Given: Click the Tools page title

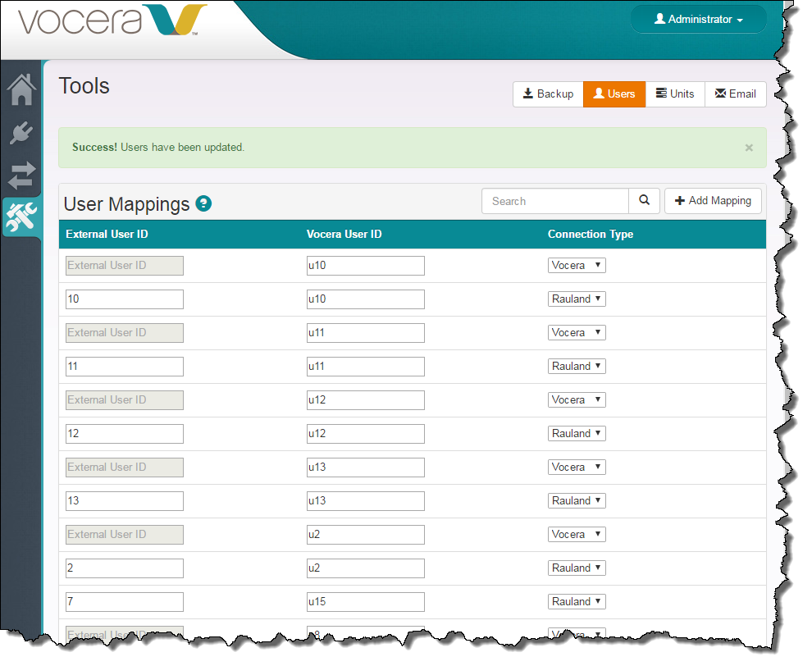Looking at the screenshot, I should pyautogui.click(x=84, y=86).
